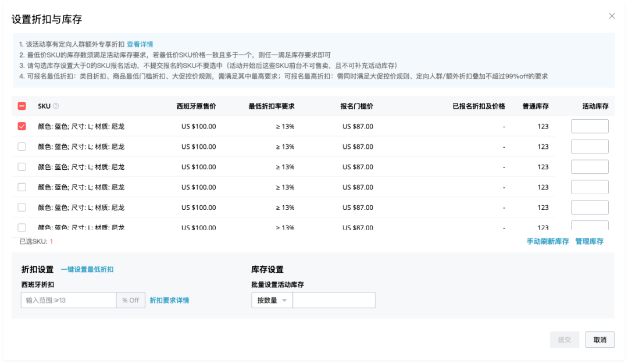Click 一键设置最低折扣 link
The image size is (628, 364).
87,270
